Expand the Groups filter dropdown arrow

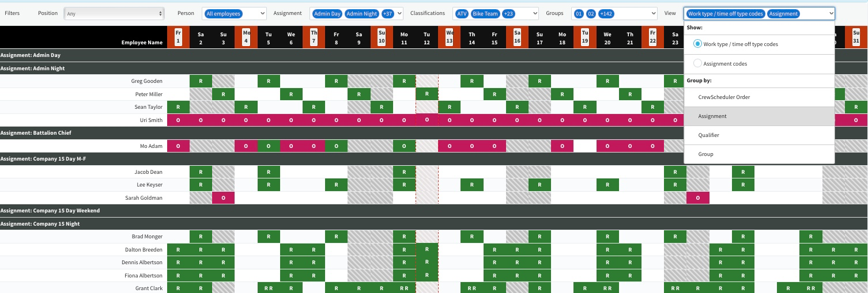pos(653,13)
